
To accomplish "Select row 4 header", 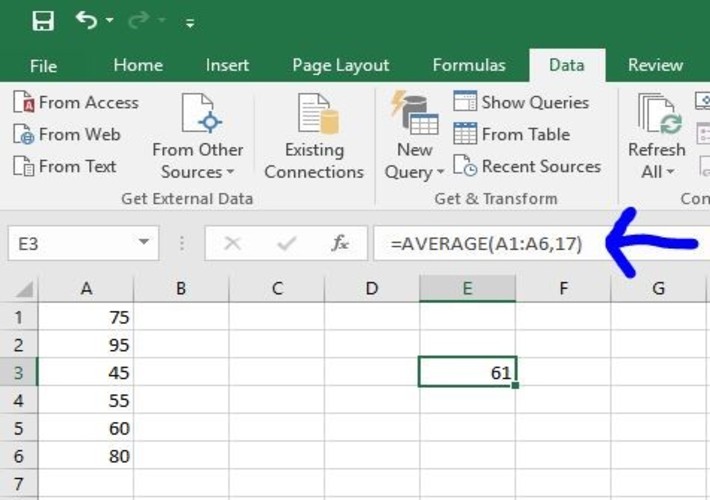I will (19, 400).
